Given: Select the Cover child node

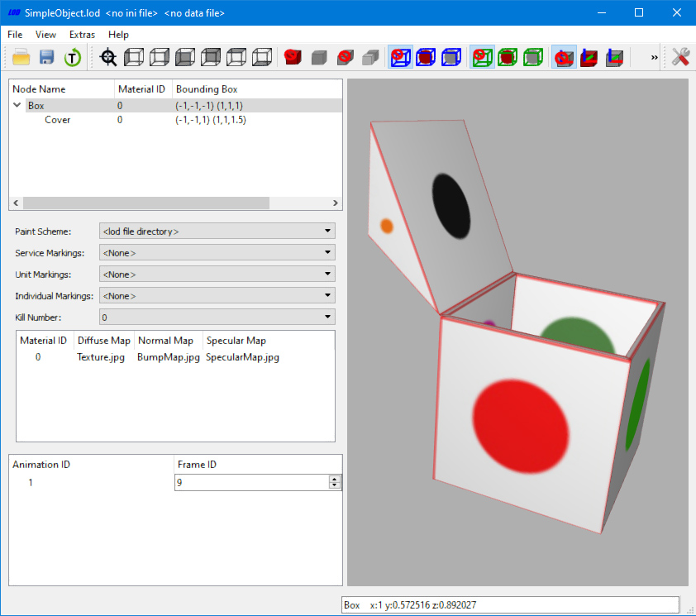Looking at the screenshot, I should (x=57, y=119).
